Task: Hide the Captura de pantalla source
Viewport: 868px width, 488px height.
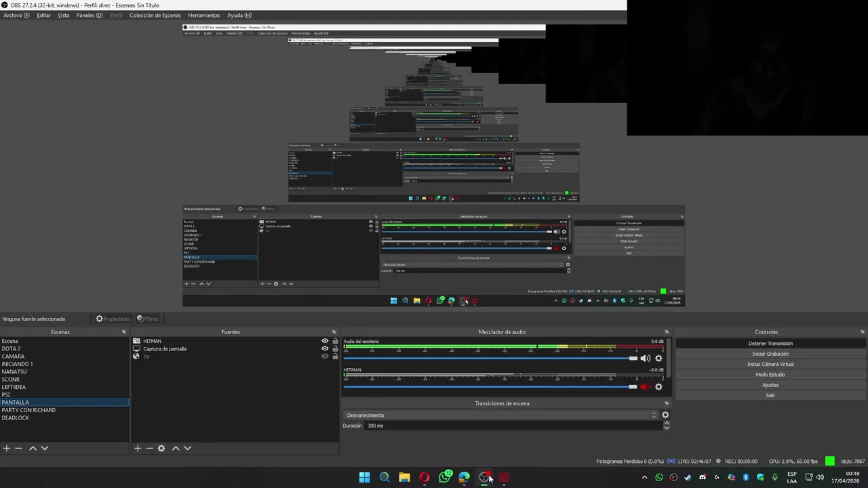Action: pyautogui.click(x=325, y=348)
